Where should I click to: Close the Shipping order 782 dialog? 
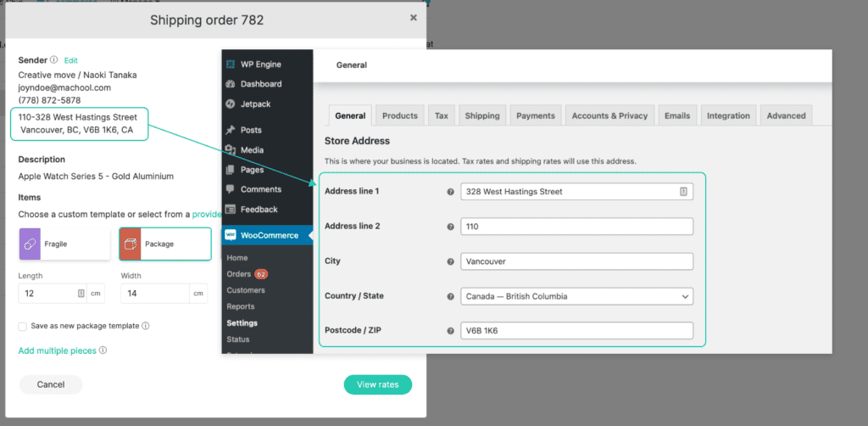point(414,18)
